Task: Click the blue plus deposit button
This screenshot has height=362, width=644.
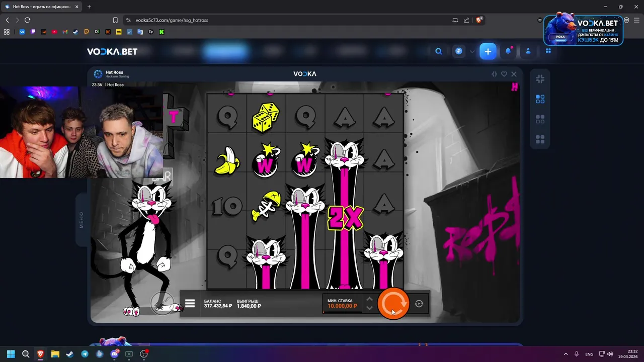Action: point(488,51)
